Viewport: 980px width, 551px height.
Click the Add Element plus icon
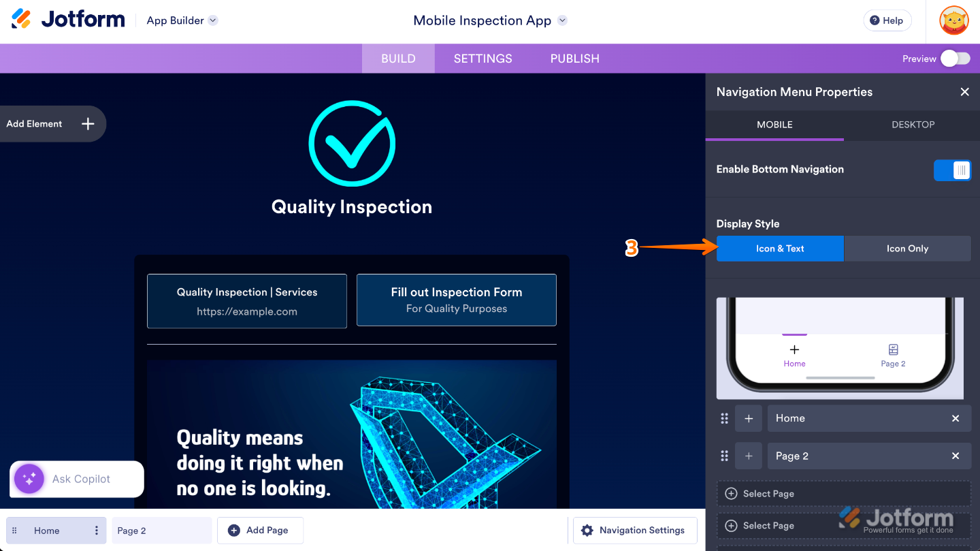click(x=87, y=124)
